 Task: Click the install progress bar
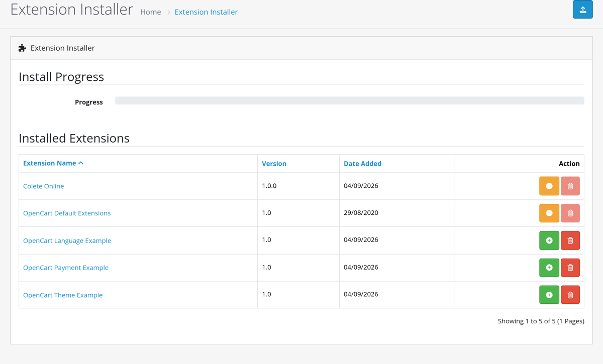(x=350, y=101)
